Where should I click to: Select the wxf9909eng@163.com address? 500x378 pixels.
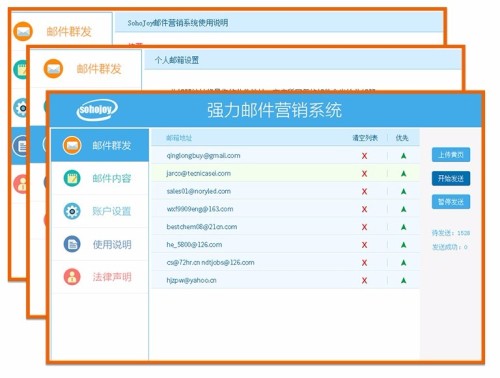(x=200, y=209)
